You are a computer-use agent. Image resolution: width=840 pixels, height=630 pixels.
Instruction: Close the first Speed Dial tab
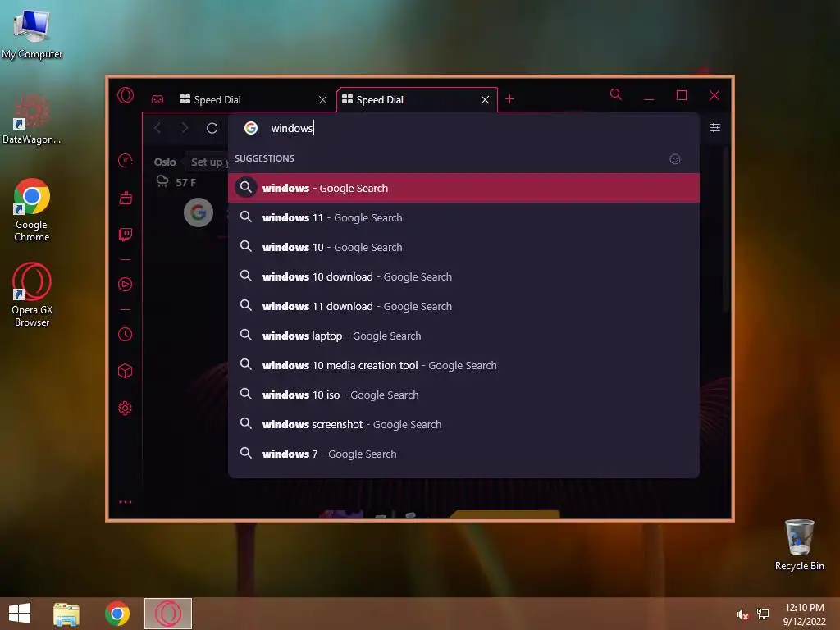point(322,99)
